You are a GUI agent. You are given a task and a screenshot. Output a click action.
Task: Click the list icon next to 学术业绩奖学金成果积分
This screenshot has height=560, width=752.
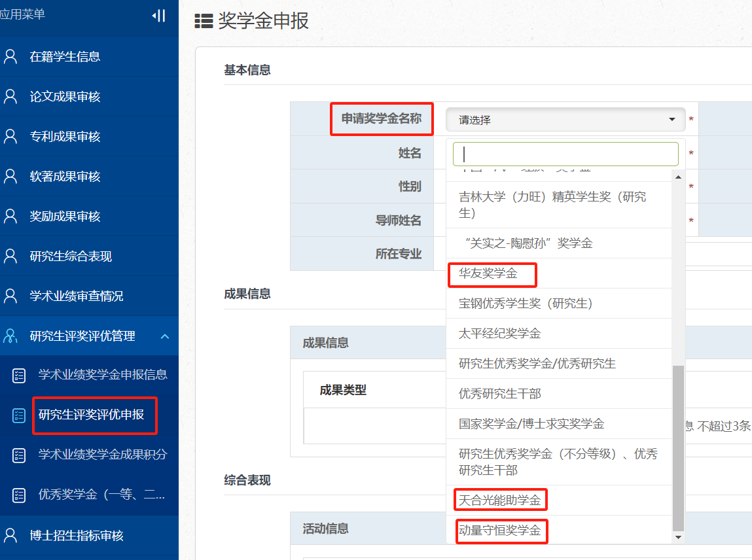point(19,455)
